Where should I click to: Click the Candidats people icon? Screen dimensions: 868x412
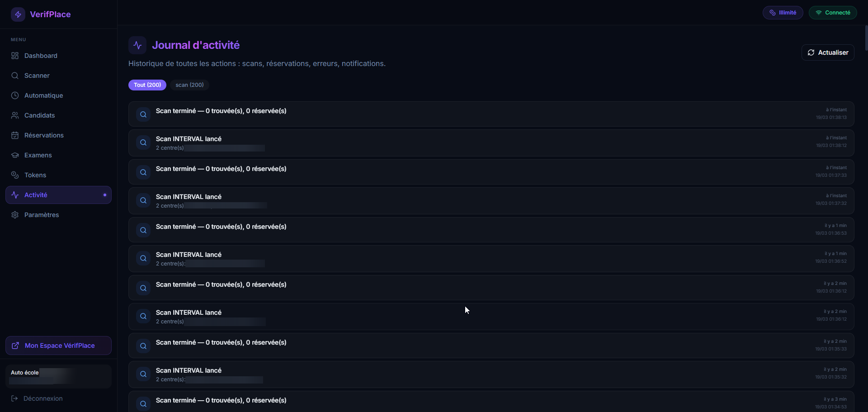[x=15, y=115]
